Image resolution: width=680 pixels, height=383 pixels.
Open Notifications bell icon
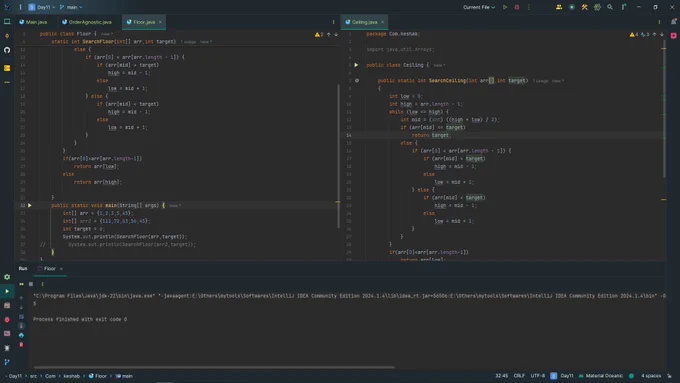(x=673, y=21)
